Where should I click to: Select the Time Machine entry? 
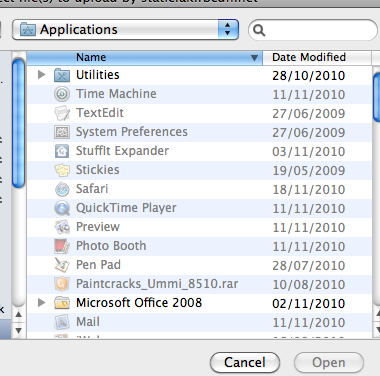coord(116,94)
